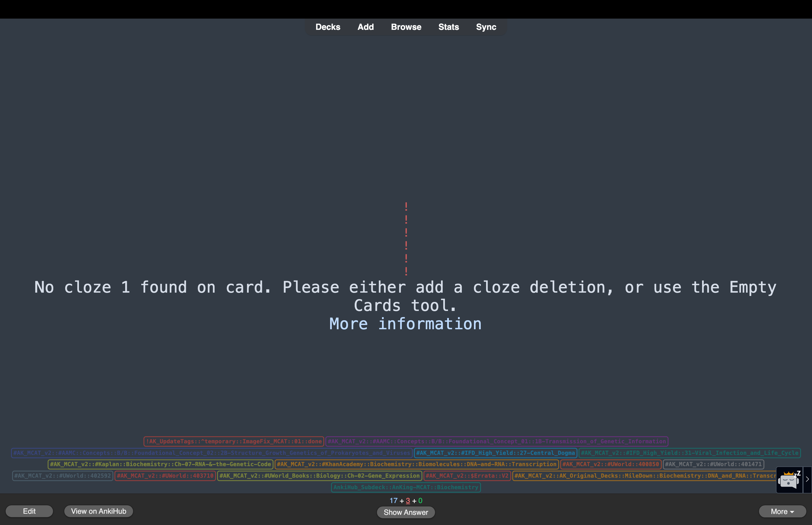812x525 pixels.
Task: Click the Edit button
Action: [x=29, y=511]
